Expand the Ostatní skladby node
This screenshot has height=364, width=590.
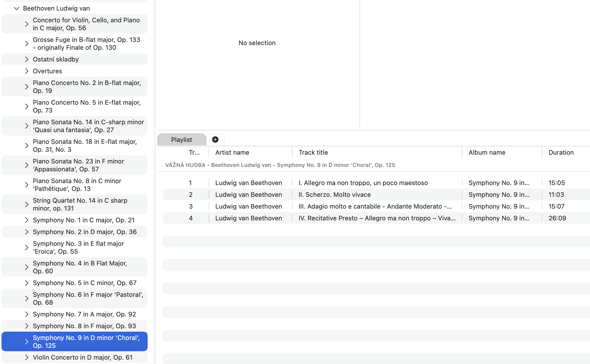coord(27,59)
